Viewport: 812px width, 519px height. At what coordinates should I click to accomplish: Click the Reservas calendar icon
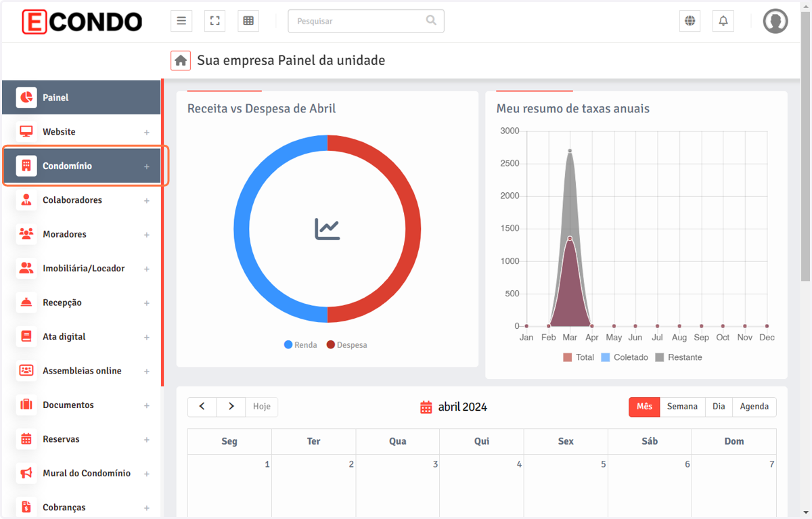(26, 439)
